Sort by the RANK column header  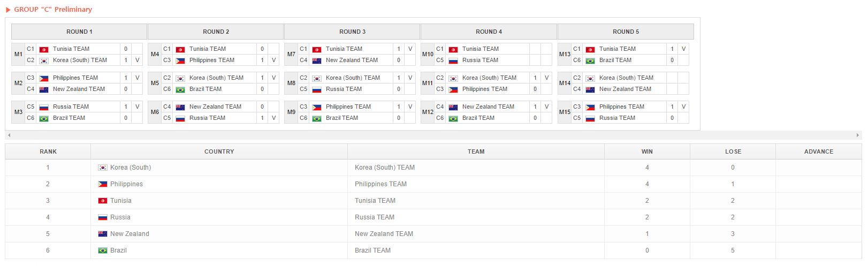pos(48,151)
